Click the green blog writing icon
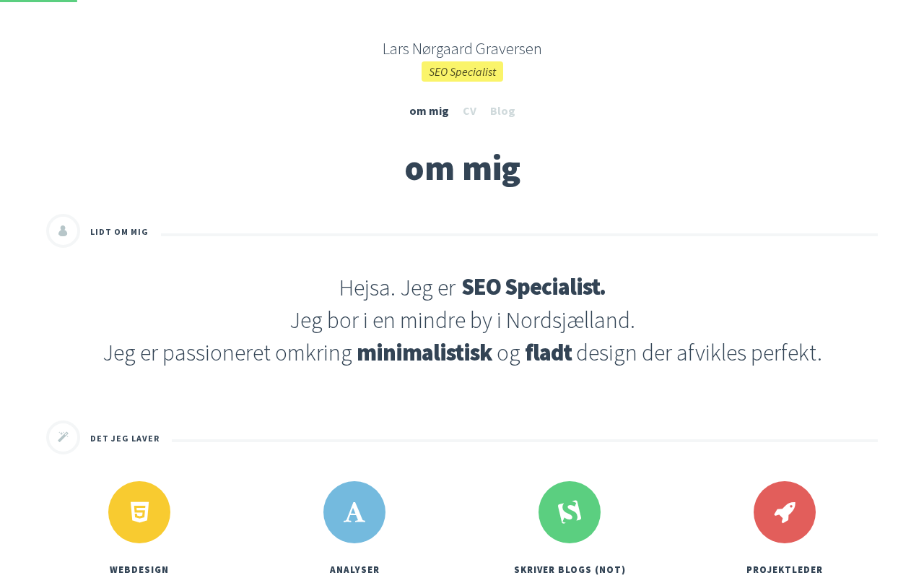 pyautogui.click(x=570, y=512)
